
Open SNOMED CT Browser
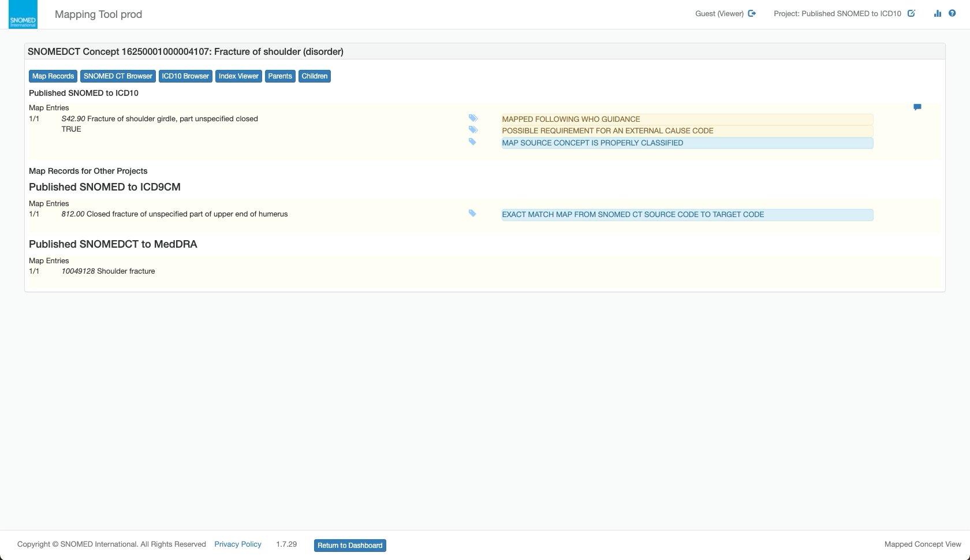(x=118, y=76)
